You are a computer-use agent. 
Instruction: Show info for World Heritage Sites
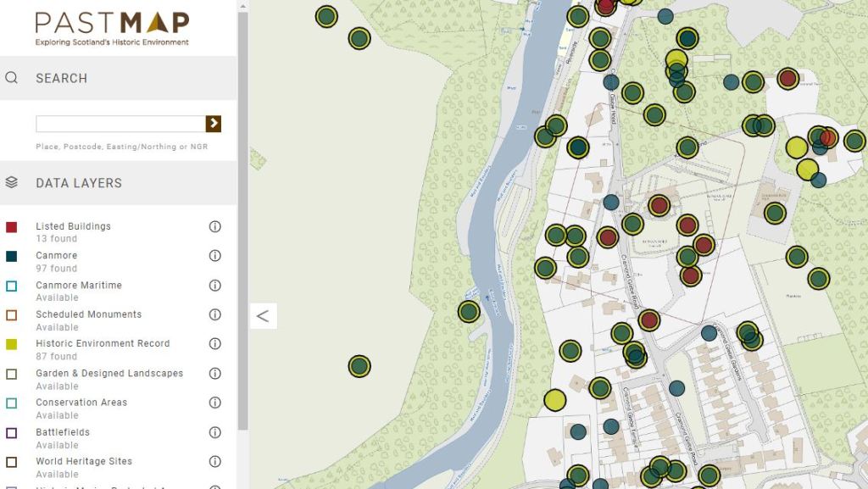(214, 461)
